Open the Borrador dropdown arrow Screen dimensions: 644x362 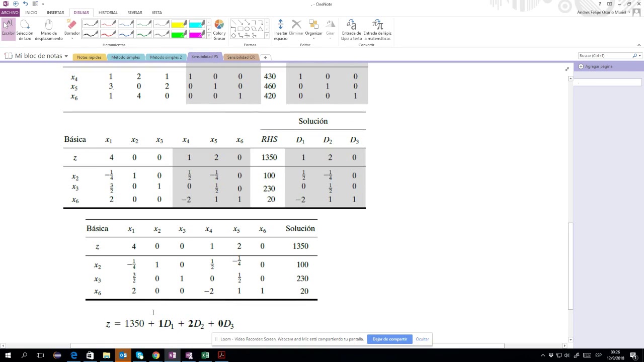72,39
